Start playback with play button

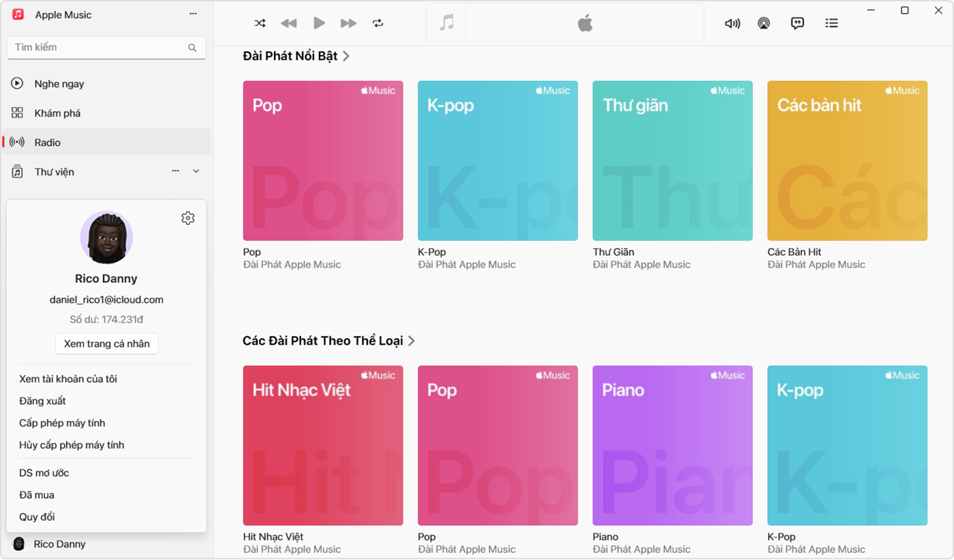click(x=319, y=23)
